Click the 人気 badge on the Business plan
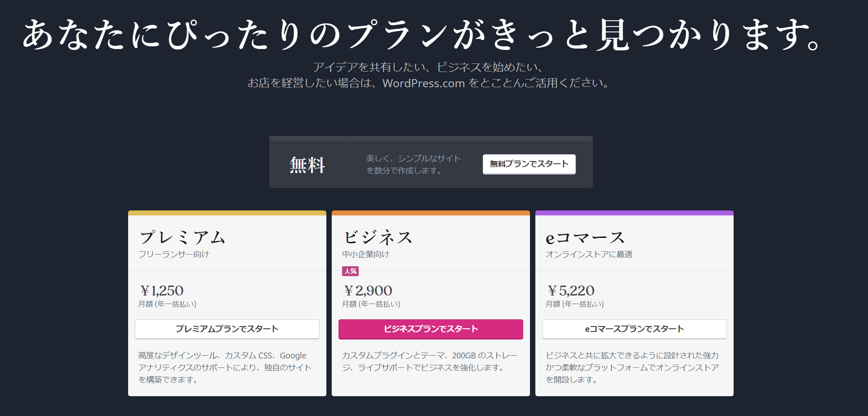The image size is (868, 416). pyautogui.click(x=351, y=271)
